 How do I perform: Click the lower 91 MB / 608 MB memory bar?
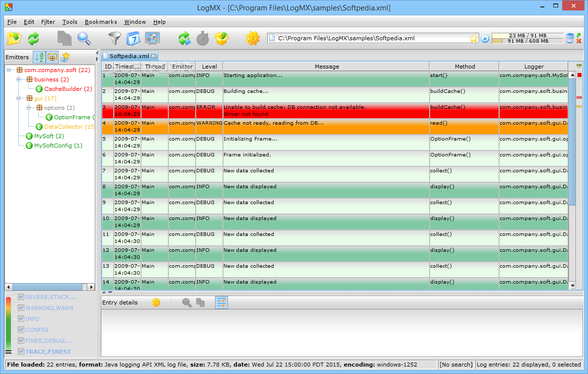click(527, 41)
